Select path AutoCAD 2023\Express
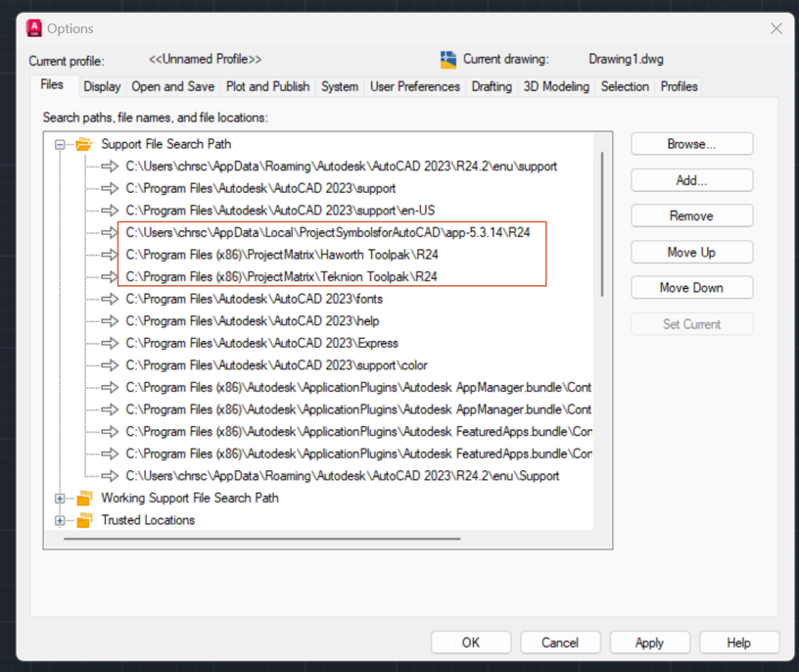799x672 pixels. pos(261,343)
